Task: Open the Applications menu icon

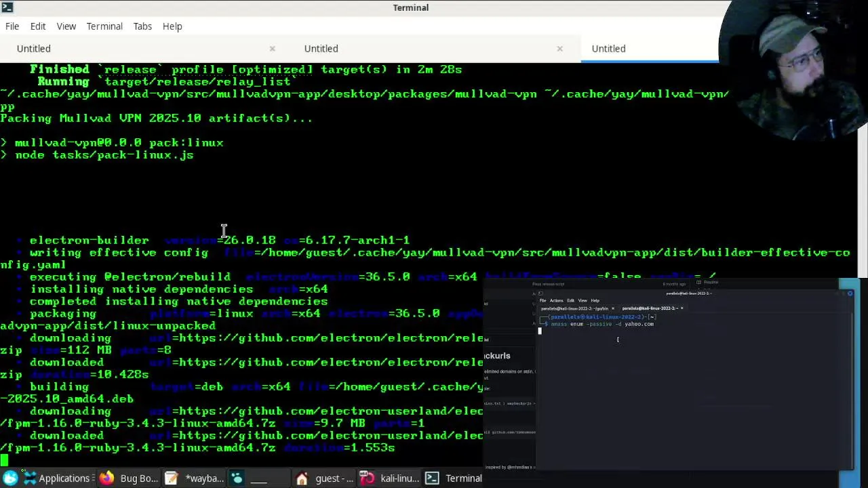Action: point(30,478)
